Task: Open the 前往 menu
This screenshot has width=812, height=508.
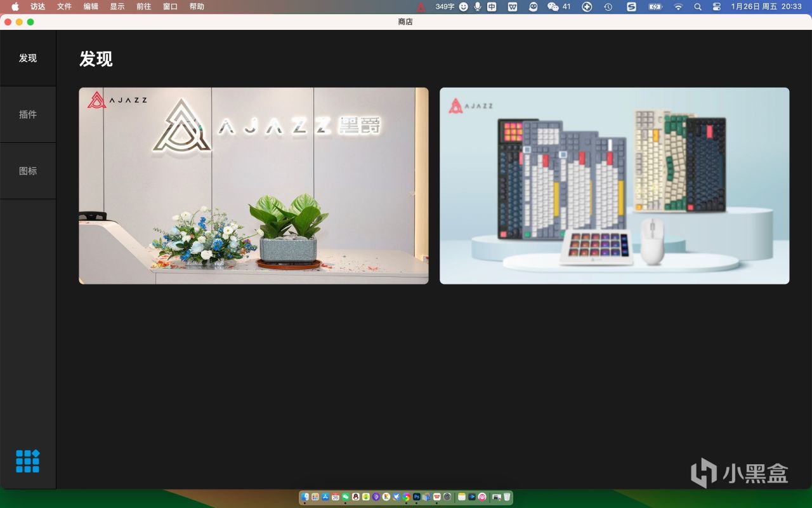Action: tap(144, 6)
